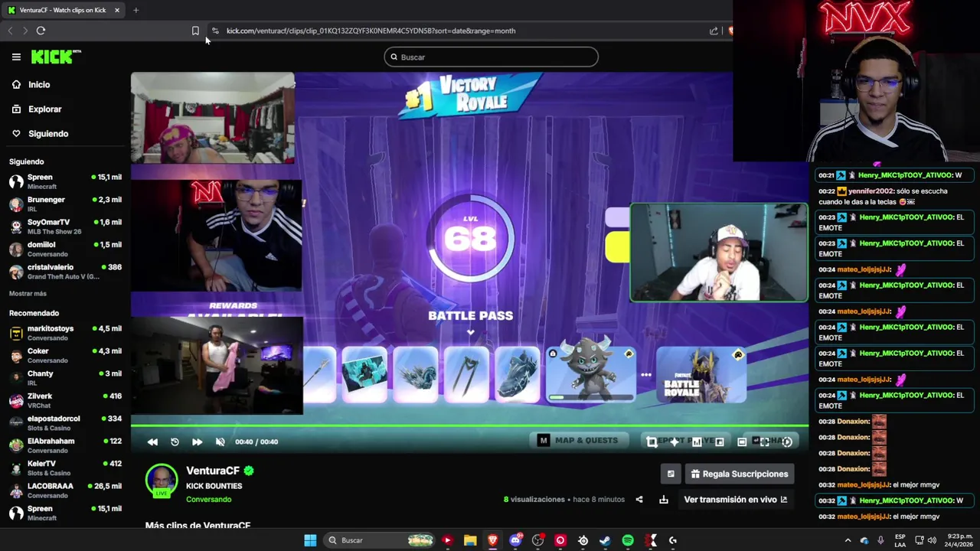Open player settings gear
Viewport: 980px width, 551px height.
787,442
